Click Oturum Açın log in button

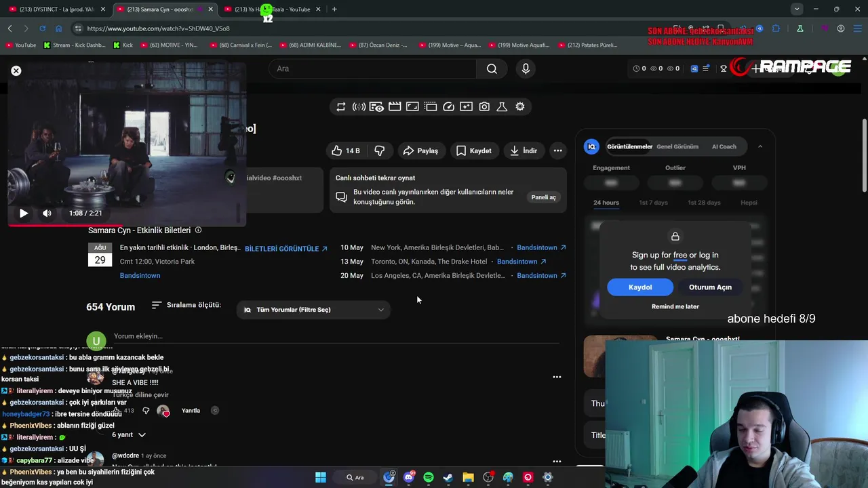point(710,287)
